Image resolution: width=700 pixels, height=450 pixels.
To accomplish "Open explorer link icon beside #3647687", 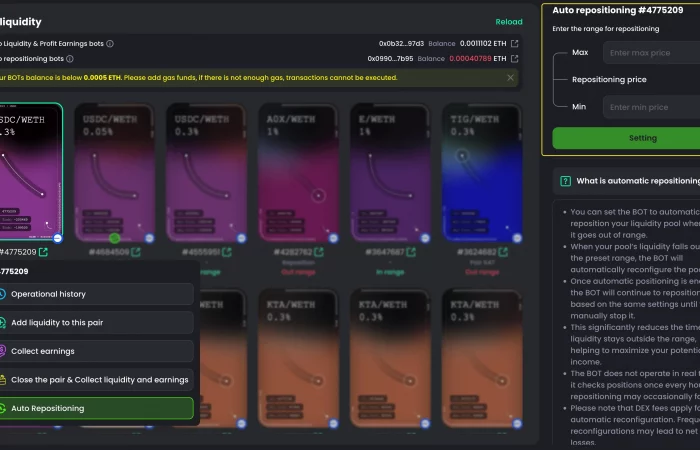I will pyautogui.click(x=411, y=252).
